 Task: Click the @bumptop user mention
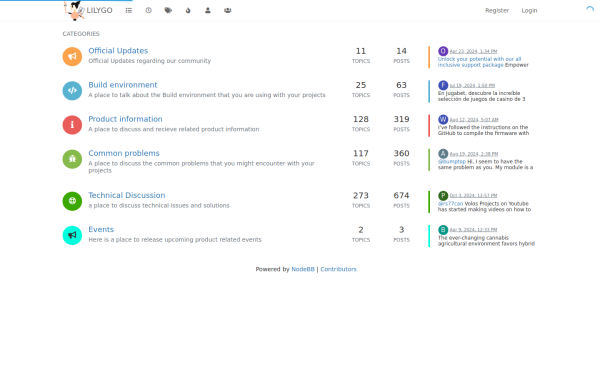click(x=452, y=161)
